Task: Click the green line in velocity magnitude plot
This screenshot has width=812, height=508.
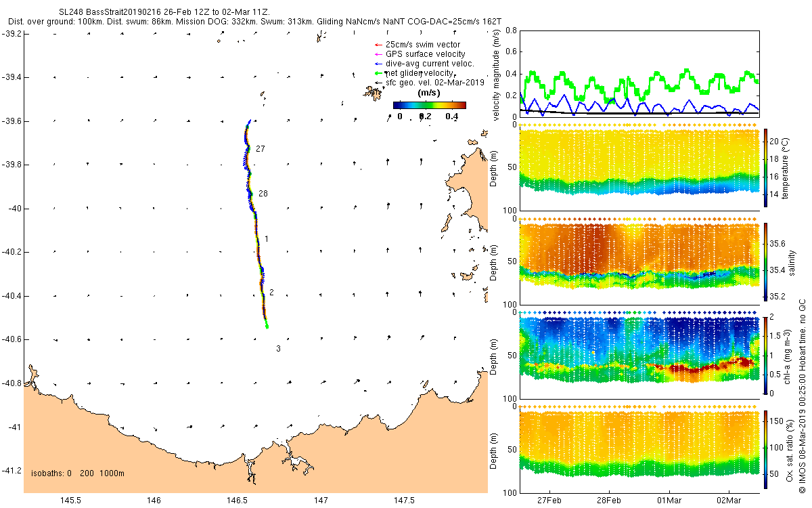Action: [639, 83]
